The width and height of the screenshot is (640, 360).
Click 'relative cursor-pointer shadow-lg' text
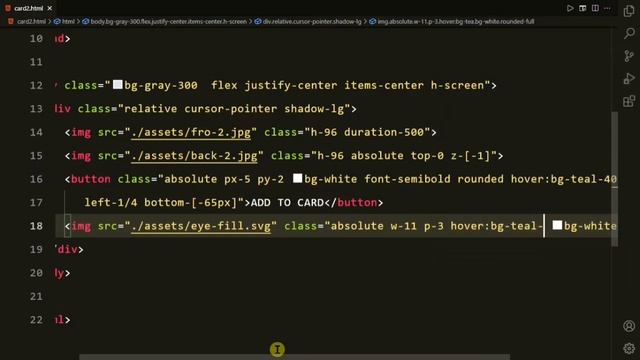click(234, 109)
